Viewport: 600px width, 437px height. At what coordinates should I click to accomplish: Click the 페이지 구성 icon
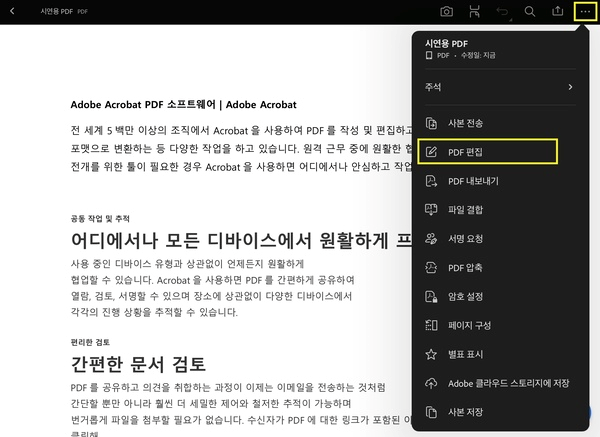[431, 325]
